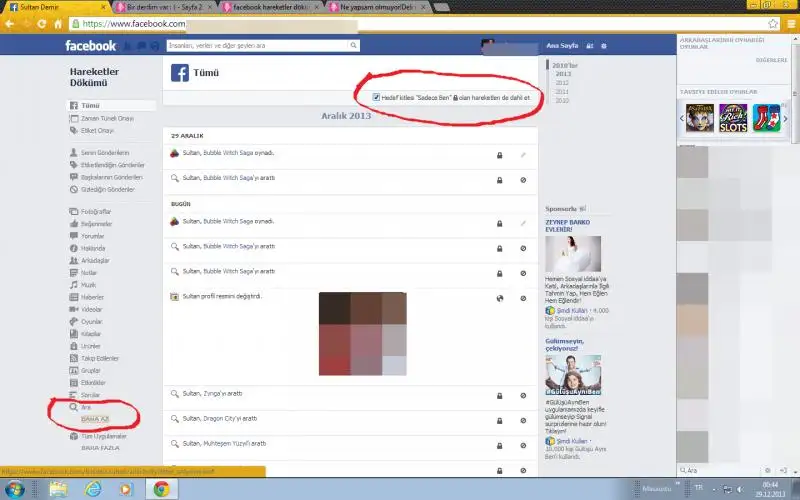Toggle 'Sadece Ben' hareketleri de dahil et checkbox
The width and height of the screenshot is (800, 500).
click(376, 97)
